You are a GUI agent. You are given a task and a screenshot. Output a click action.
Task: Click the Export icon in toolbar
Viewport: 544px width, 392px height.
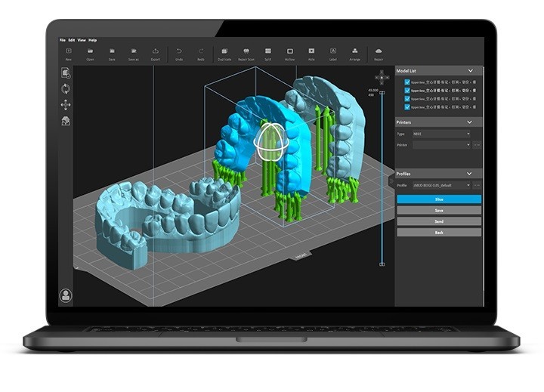156,51
